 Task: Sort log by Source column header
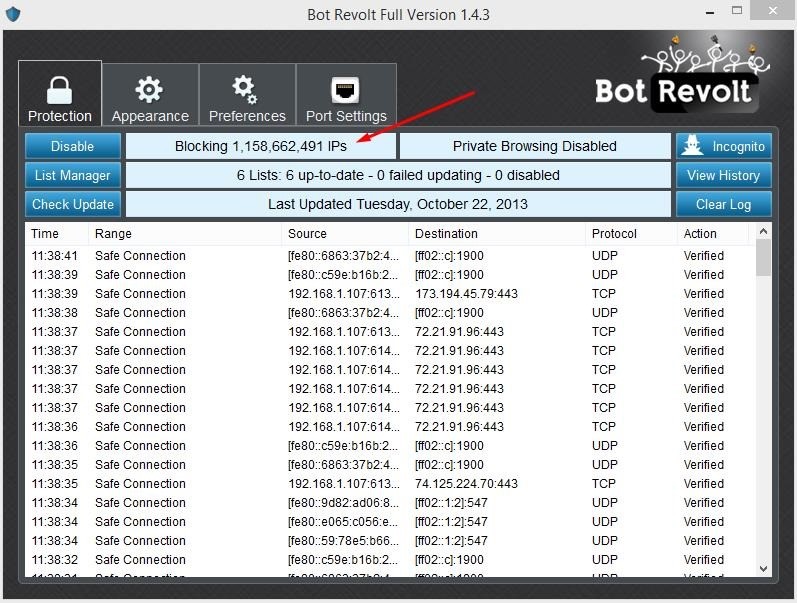(x=345, y=233)
